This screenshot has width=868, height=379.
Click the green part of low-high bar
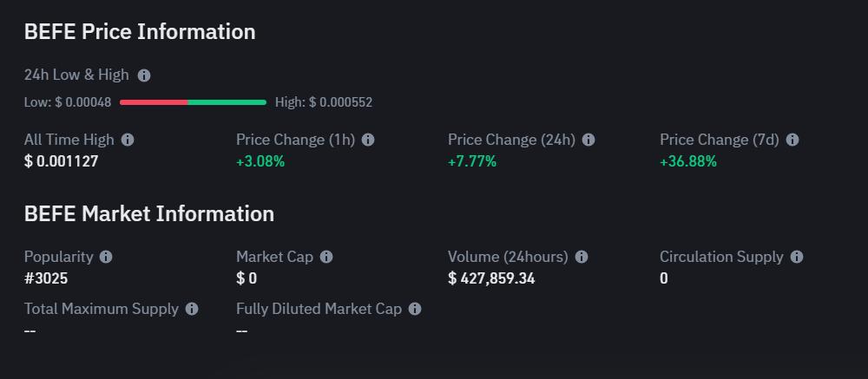[x=227, y=102]
